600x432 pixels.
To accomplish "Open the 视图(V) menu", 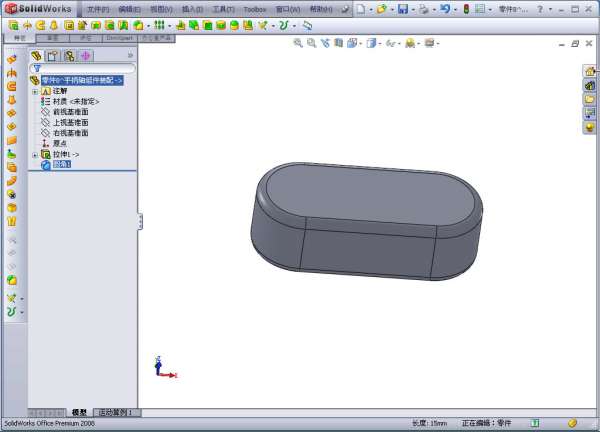I will [161, 9].
